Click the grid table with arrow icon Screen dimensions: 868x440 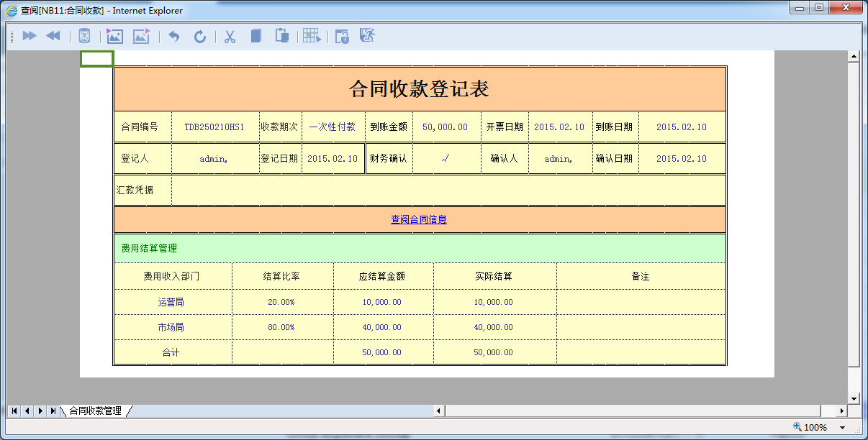point(312,36)
